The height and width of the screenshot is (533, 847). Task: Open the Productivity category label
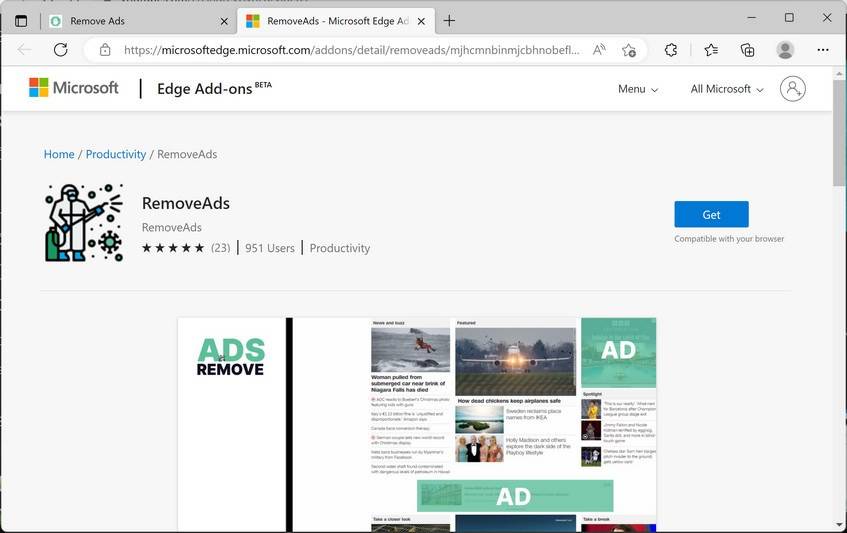(x=340, y=248)
